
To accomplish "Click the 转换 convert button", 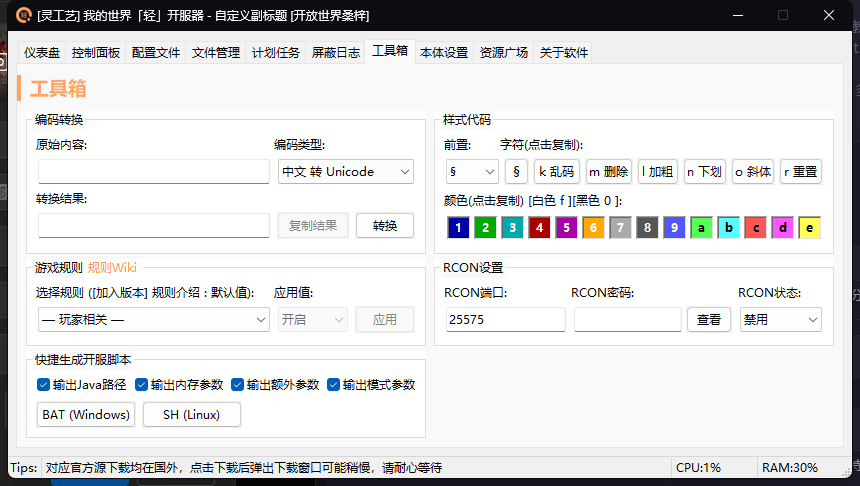I will [x=385, y=226].
